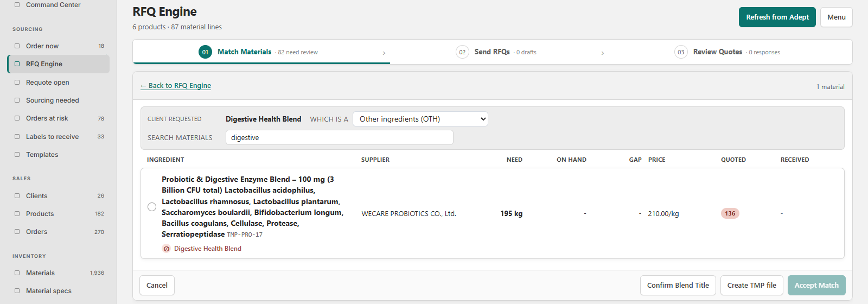Open Order now in sidebar
868x304 pixels.
[x=58, y=46]
